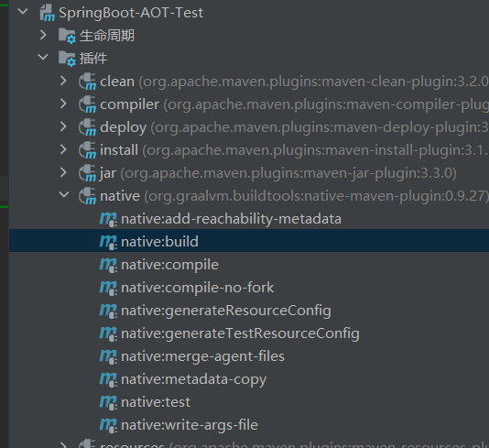Click the 插件 folder gear icon
This screenshot has height=448, width=489.
coord(67,59)
